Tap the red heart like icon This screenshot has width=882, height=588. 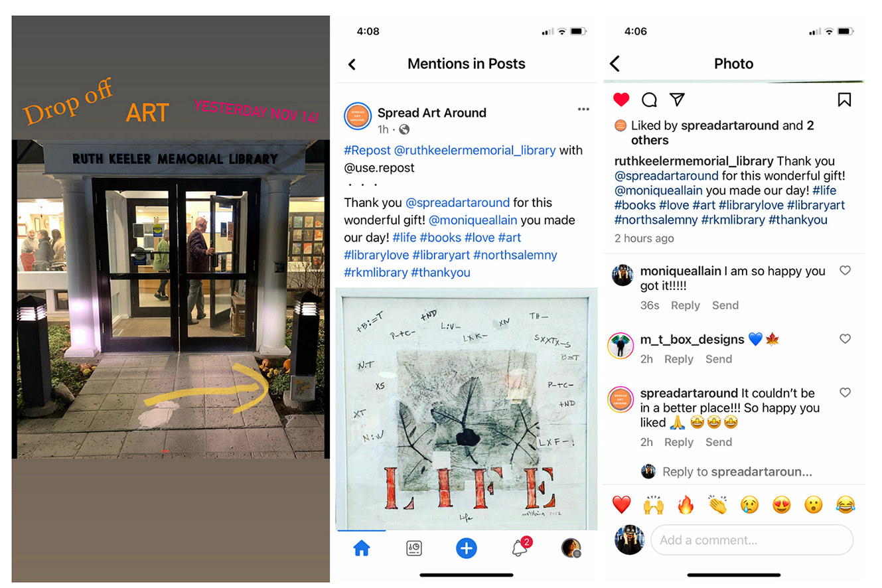(621, 100)
